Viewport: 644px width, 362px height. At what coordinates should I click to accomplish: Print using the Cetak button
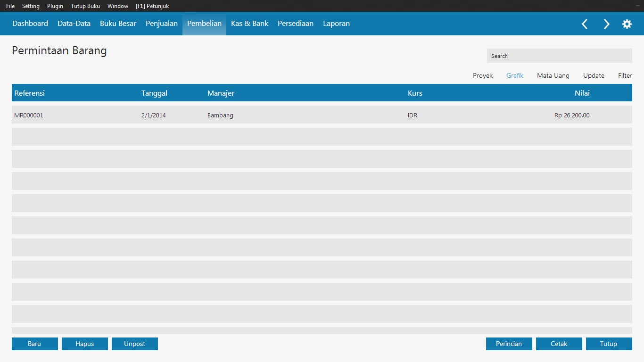tap(559, 344)
